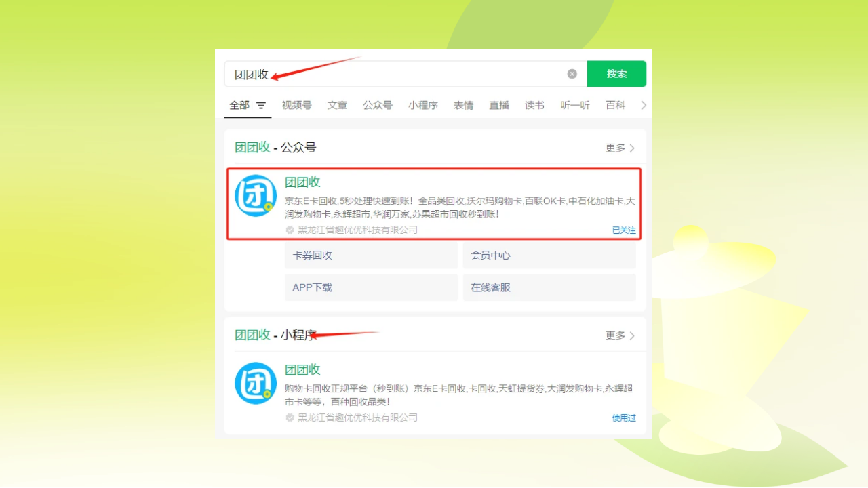This screenshot has height=488, width=868.
Task: Click 黑龙江省趣优优科技有限公司 under 公众号 result
Action: coord(357,230)
